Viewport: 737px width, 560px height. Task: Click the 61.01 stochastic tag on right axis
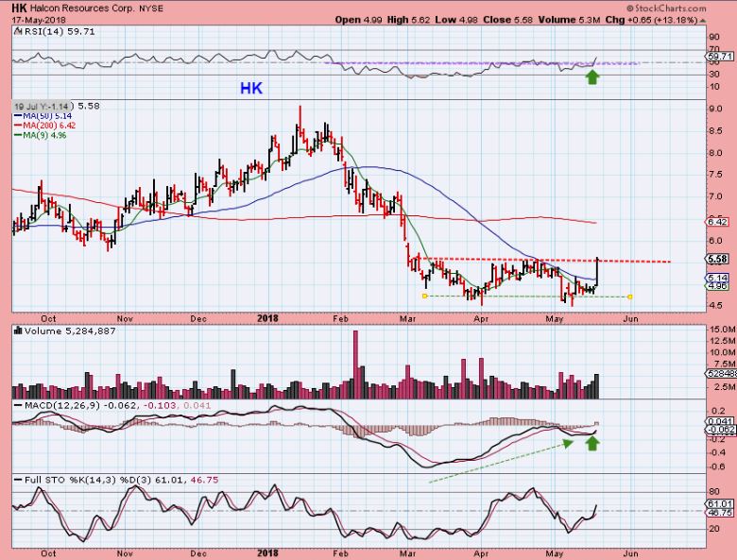(x=719, y=503)
